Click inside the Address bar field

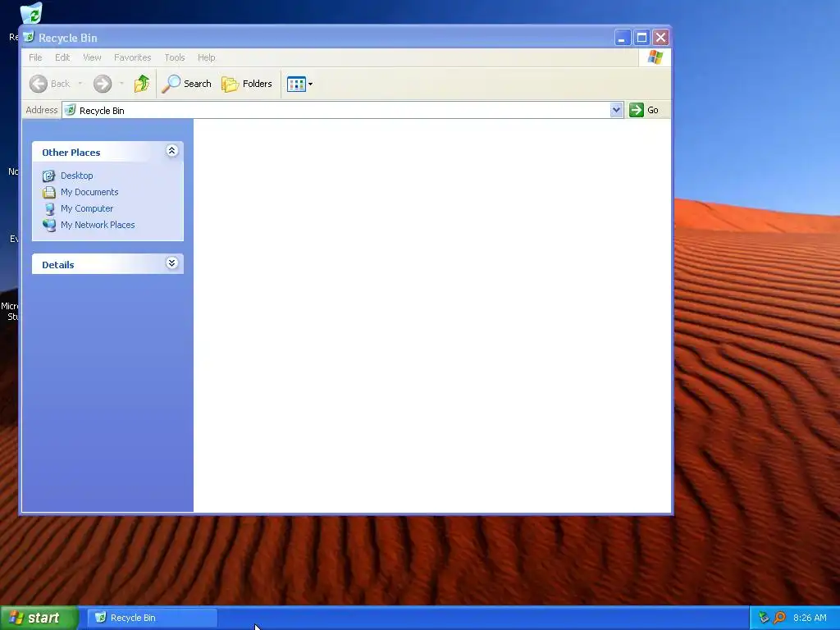click(342, 110)
